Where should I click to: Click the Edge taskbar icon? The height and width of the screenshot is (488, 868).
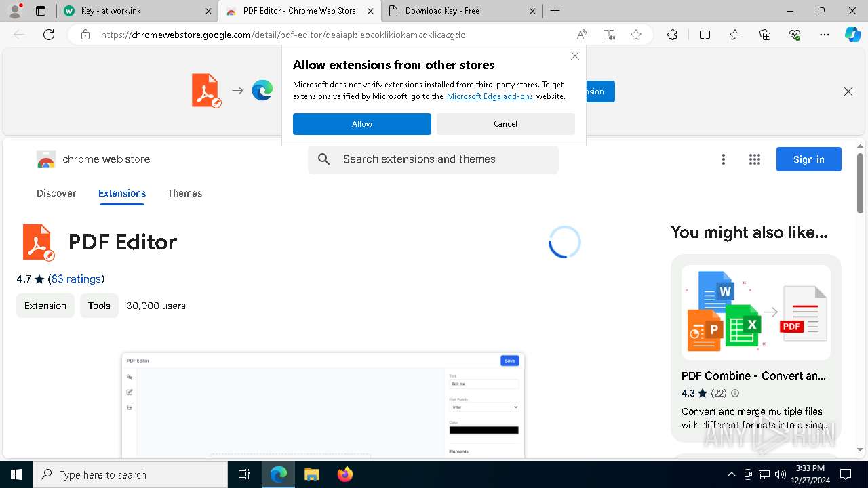click(x=279, y=474)
